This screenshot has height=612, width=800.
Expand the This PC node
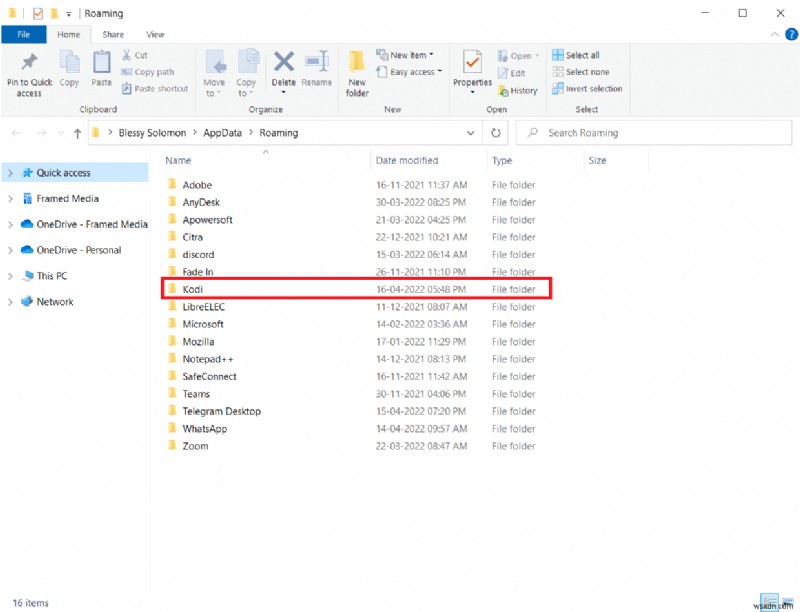click(10, 276)
